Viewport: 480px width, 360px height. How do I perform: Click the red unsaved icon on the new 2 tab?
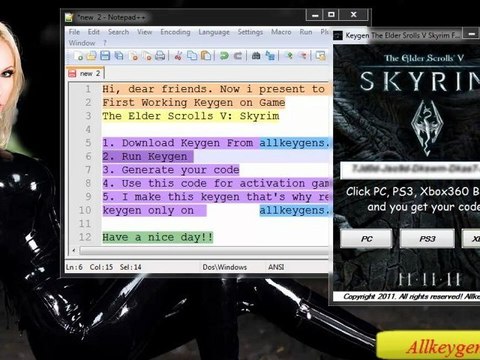tap(72, 73)
